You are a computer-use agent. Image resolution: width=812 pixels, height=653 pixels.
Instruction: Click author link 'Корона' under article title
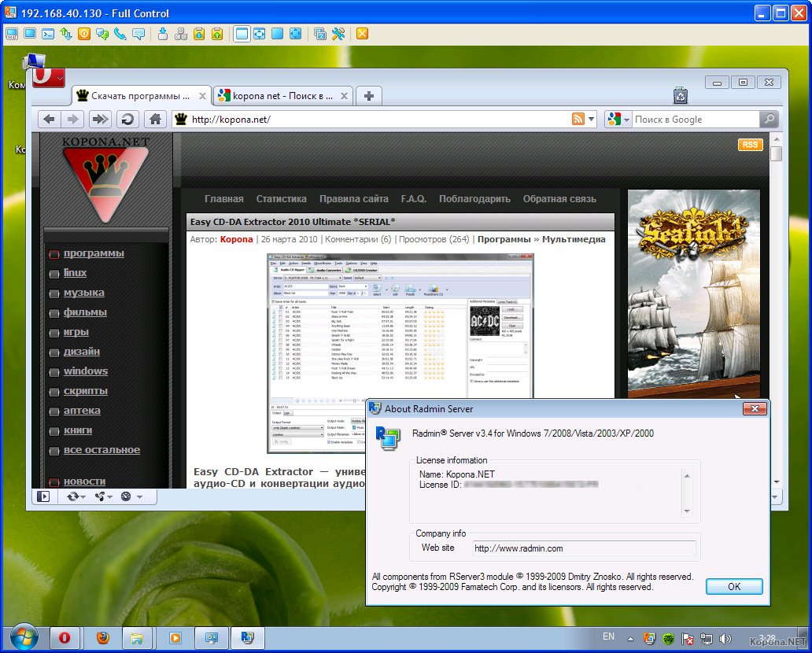236,239
